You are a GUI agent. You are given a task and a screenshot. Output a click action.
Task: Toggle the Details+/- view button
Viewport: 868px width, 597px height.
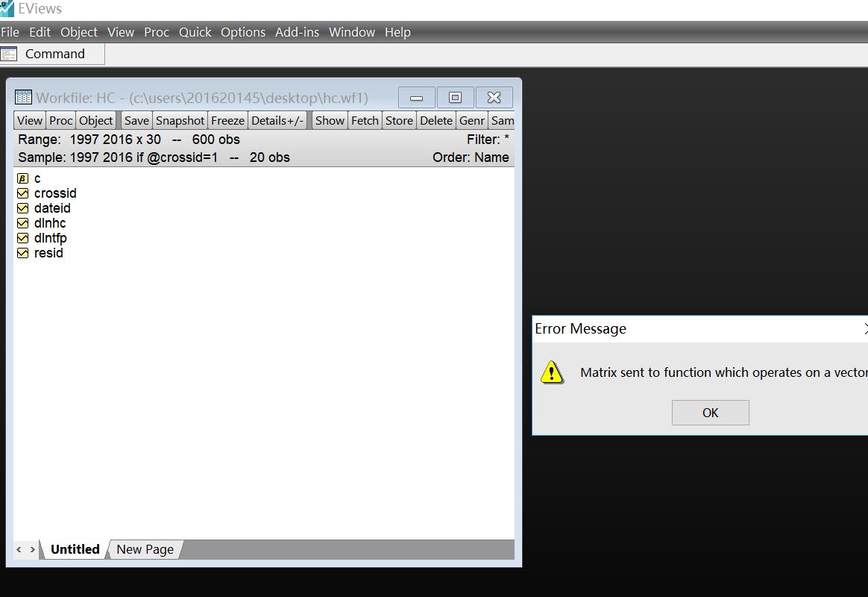point(277,120)
